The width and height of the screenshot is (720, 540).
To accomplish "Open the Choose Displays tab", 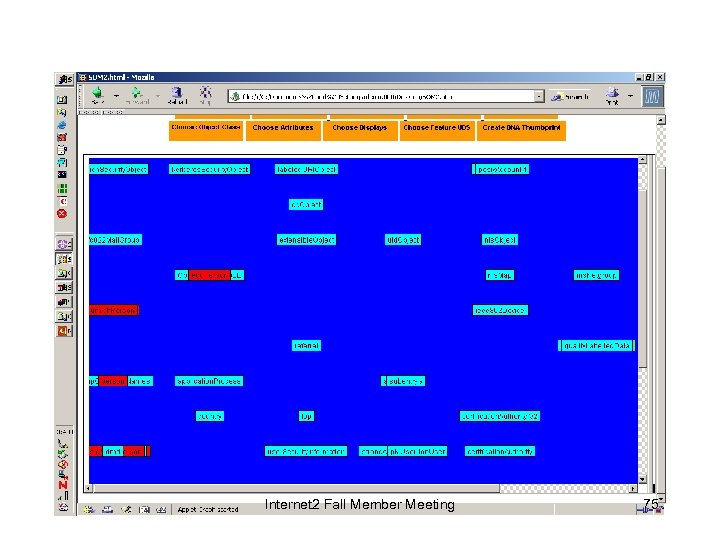I will [x=360, y=130].
